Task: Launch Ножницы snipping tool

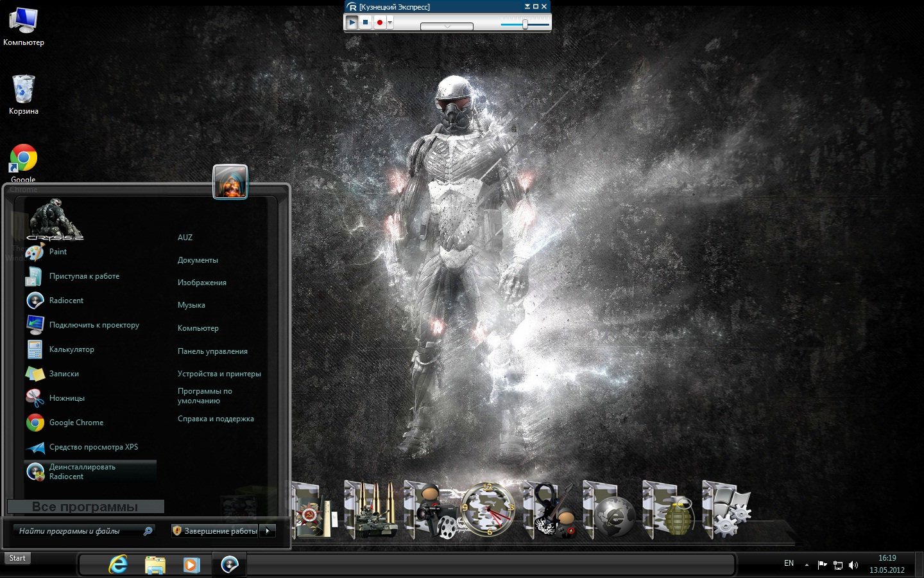Action: coord(67,398)
